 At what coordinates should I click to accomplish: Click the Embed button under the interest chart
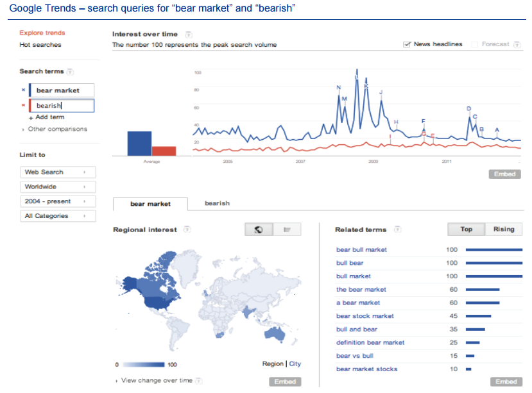504,174
